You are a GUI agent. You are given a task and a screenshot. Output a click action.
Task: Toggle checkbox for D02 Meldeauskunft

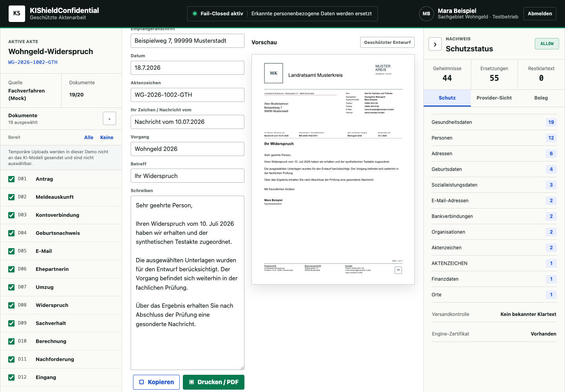click(11, 197)
